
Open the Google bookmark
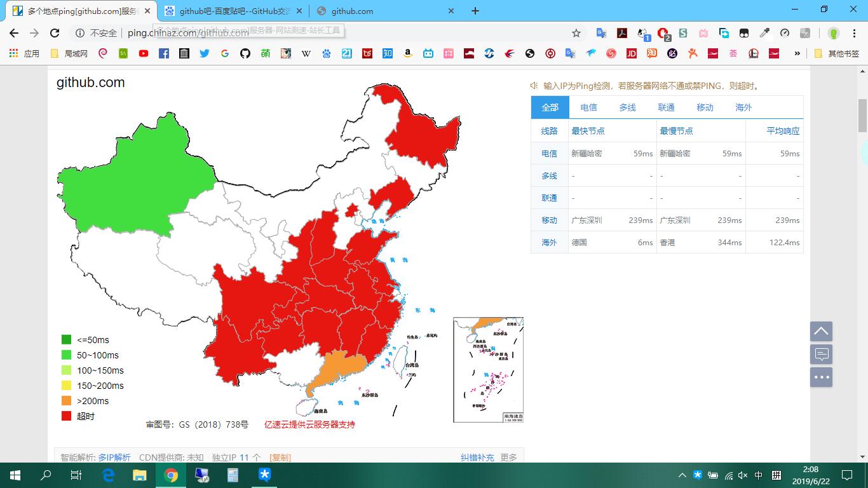[x=225, y=54]
